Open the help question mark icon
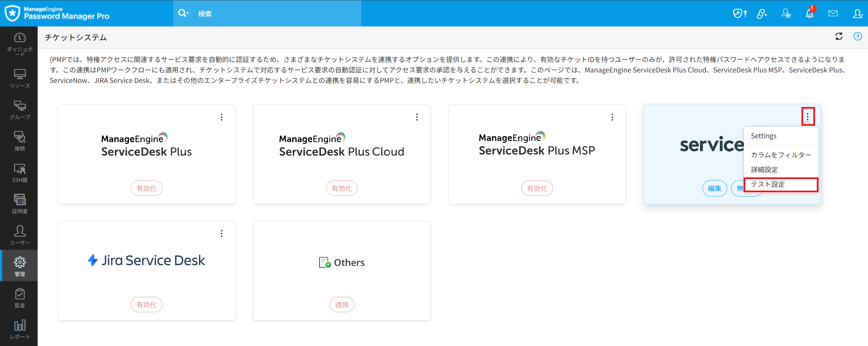 (858, 37)
